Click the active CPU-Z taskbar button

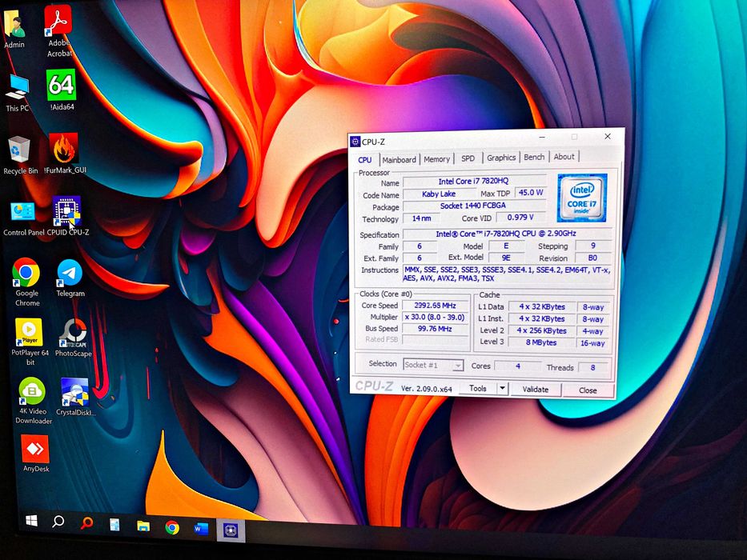231,530
